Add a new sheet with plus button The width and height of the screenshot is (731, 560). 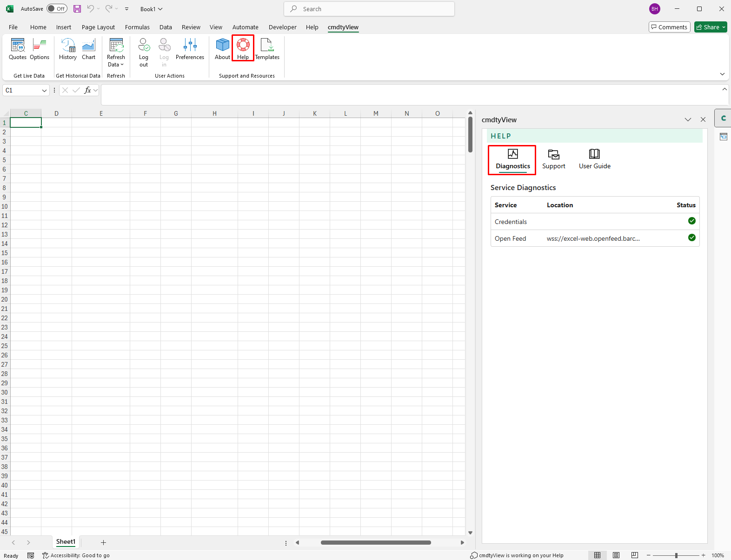pyautogui.click(x=103, y=542)
